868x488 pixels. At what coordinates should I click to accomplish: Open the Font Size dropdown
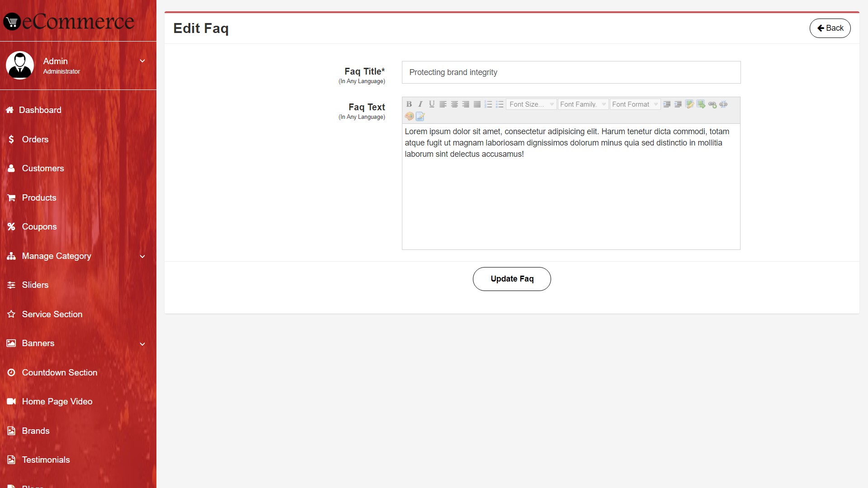point(531,104)
